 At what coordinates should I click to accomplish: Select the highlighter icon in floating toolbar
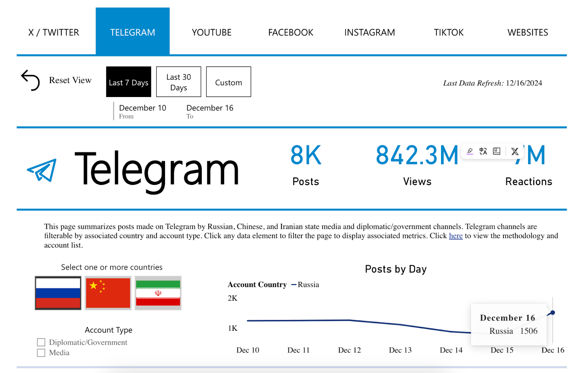pos(470,151)
